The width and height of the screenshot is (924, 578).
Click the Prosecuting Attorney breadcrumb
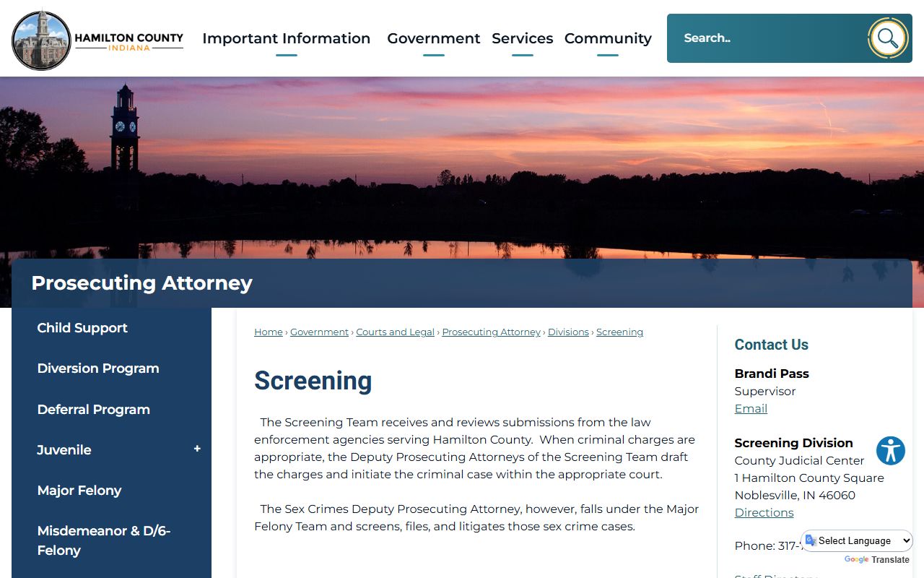click(x=492, y=332)
